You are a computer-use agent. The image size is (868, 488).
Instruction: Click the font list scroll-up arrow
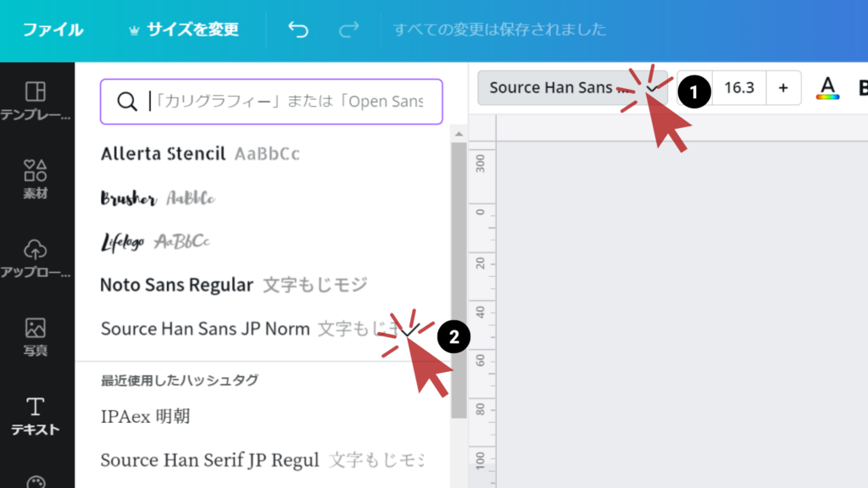click(459, 134)
